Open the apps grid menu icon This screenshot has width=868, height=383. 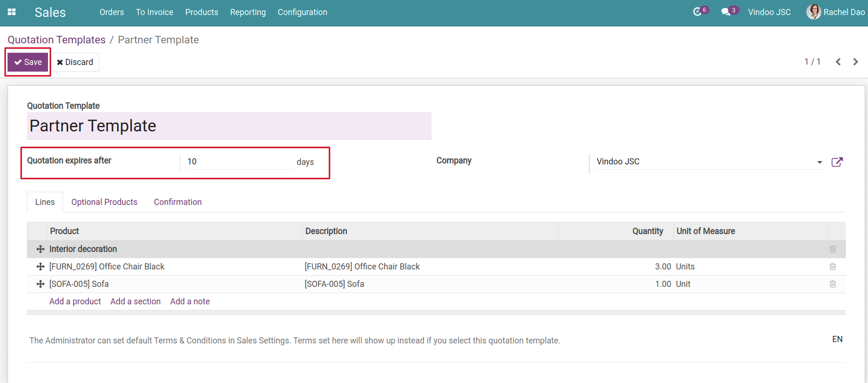[12, 12]
